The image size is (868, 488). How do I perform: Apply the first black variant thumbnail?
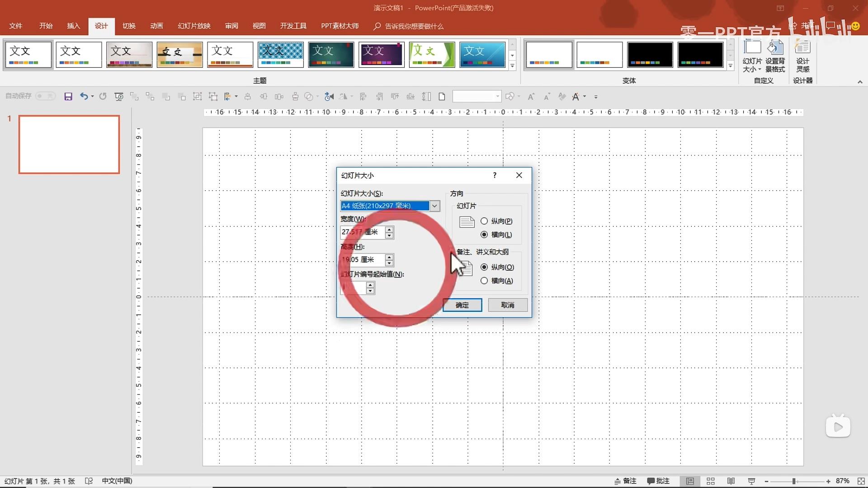tap(650, 55)
